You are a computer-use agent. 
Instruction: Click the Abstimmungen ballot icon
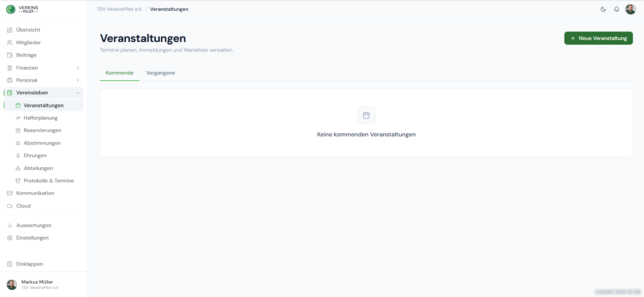click(18, 143)
